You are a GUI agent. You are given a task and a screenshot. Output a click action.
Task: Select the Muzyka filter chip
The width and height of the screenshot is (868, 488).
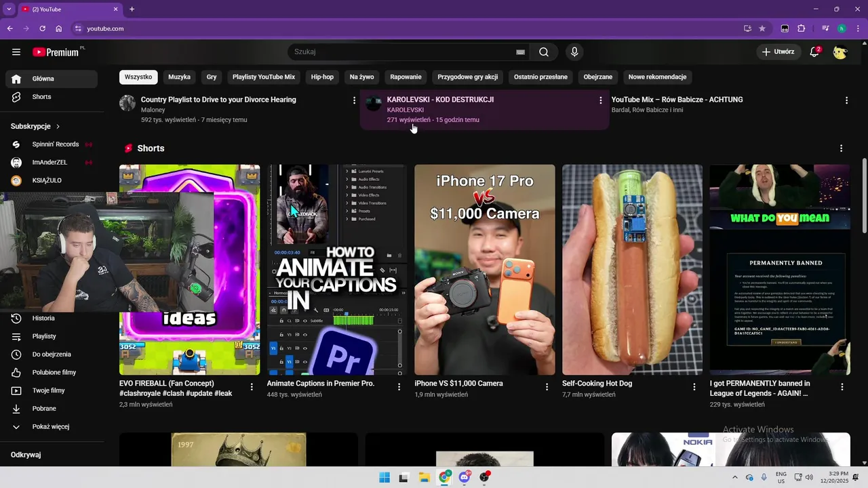coord(179,77)
